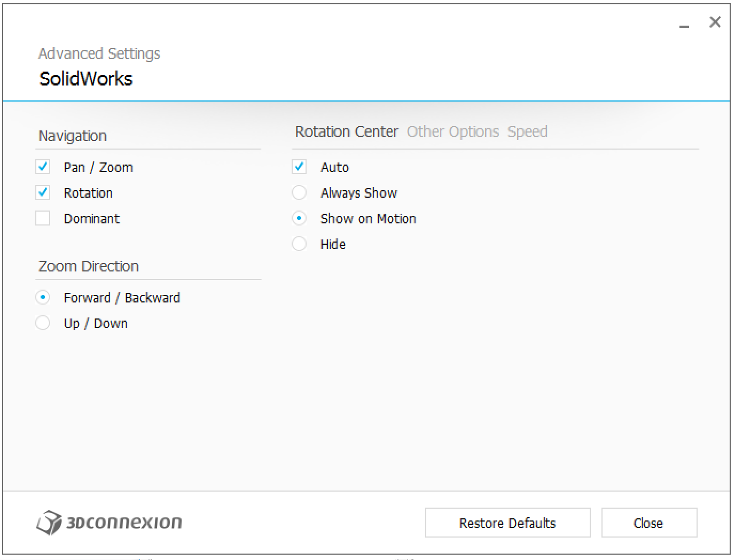This screenshot has height=560, width=735.
Task: Click the Restore Defaults button
Action: (507, 523)
